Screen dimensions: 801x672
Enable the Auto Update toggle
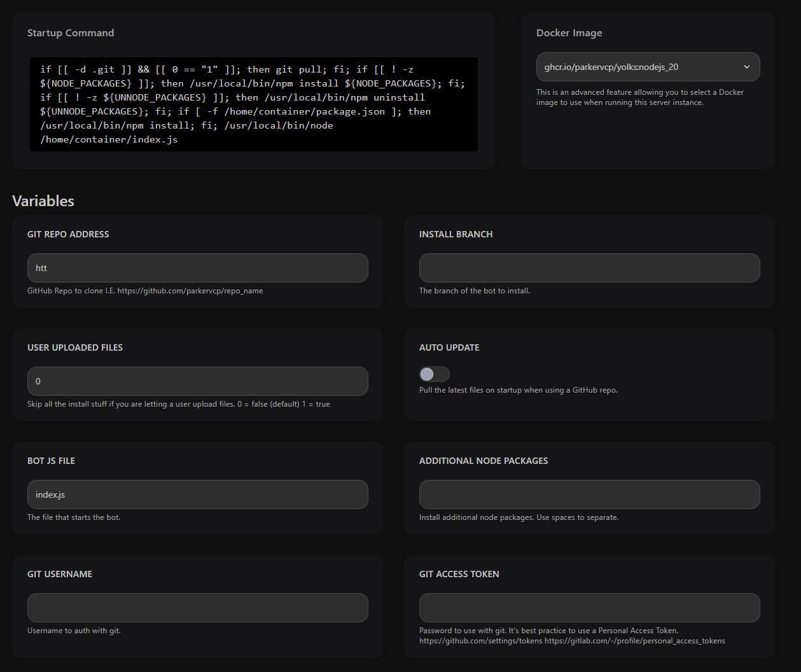[434, 374]
